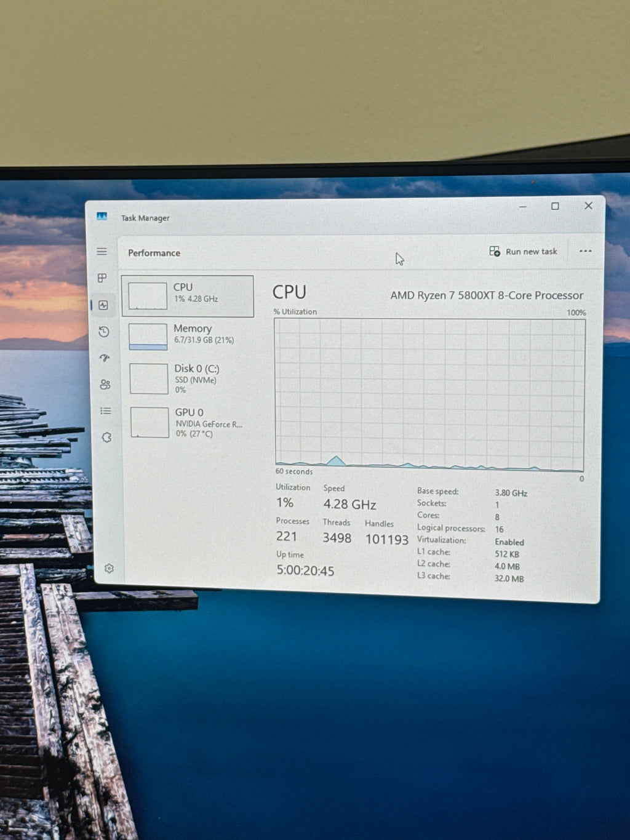Open Task Manager settings gear
This screenshot has height=840, width=630.
tap(109, 568)
